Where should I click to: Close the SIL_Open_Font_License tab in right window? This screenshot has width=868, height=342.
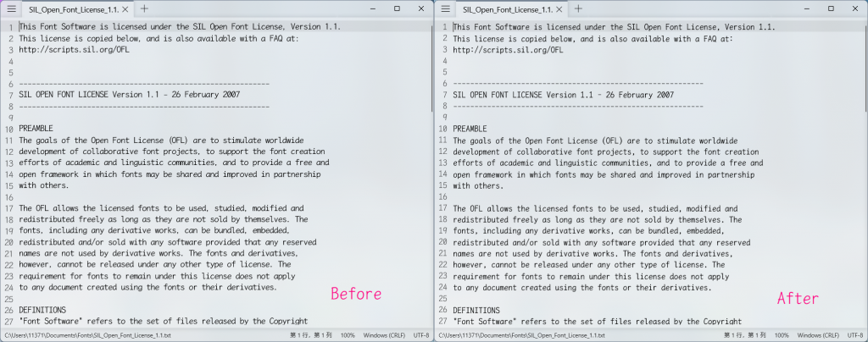point(559,9)
